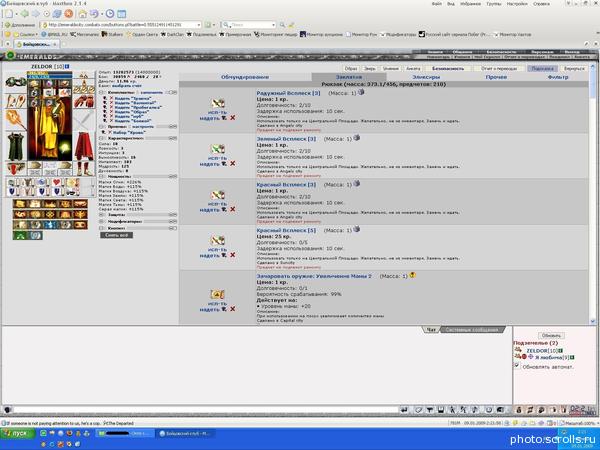
Task: Click the Windows пуск Start button
Action: coord(18,433)
